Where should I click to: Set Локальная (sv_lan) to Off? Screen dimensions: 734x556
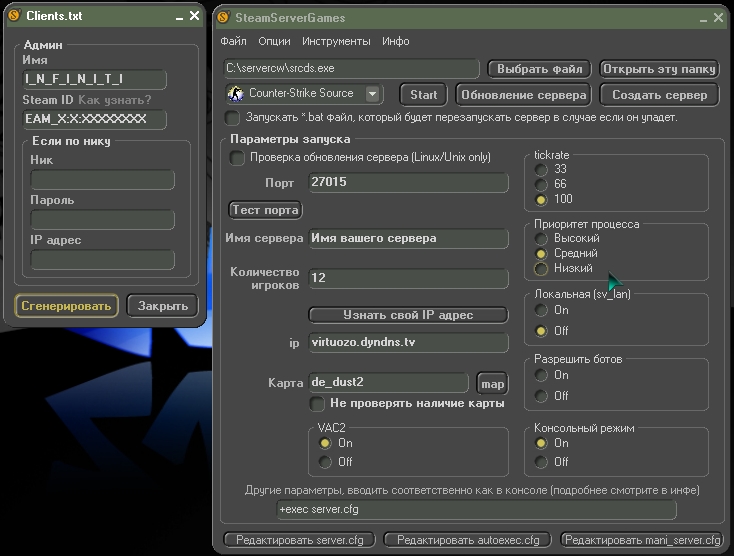point(541,331)
